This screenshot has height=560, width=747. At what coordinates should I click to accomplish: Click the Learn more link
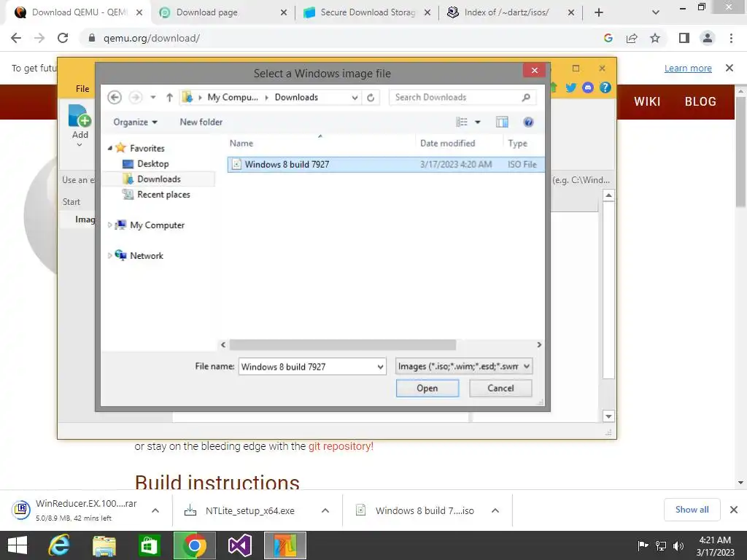point(688,69)
